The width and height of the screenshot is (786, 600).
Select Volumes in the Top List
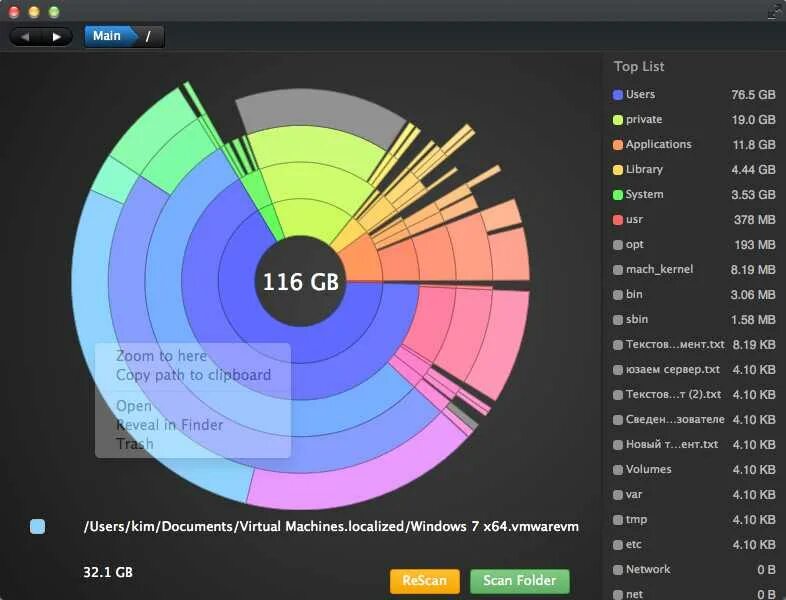pyautogui.click(x=694, y=470)
